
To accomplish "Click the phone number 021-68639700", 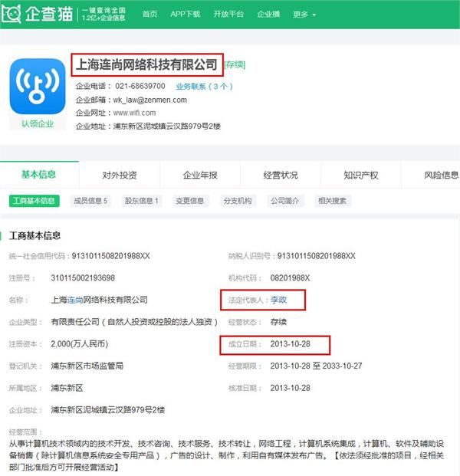I will (x=140, y=86).
